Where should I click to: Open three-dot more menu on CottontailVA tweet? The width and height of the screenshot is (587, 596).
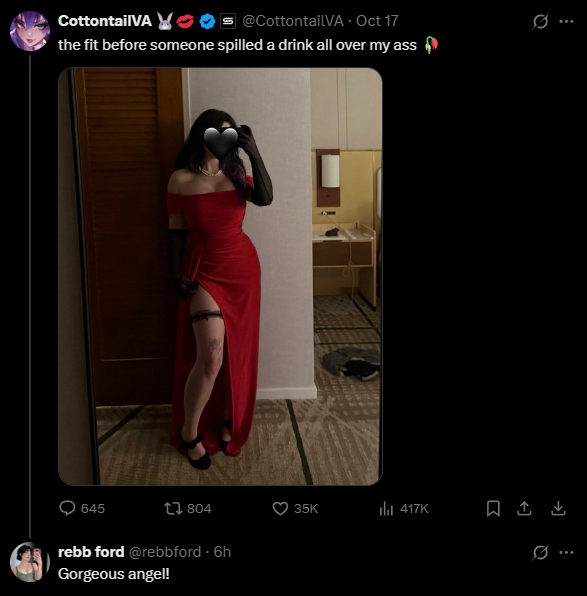pyautogui.click(x=566, y=21)
